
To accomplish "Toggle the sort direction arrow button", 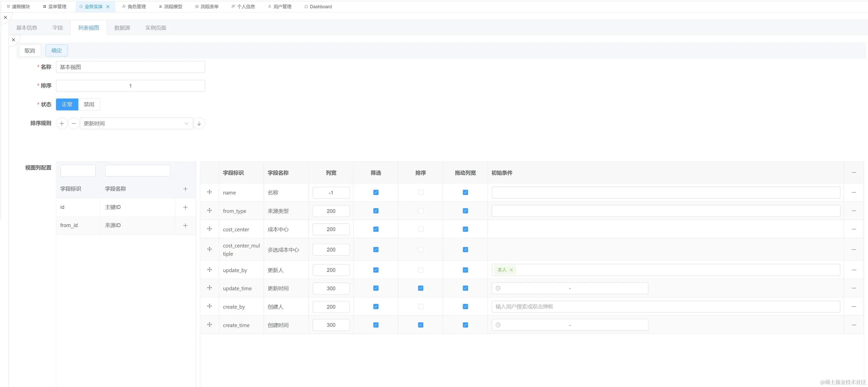I will click(199, 123).
